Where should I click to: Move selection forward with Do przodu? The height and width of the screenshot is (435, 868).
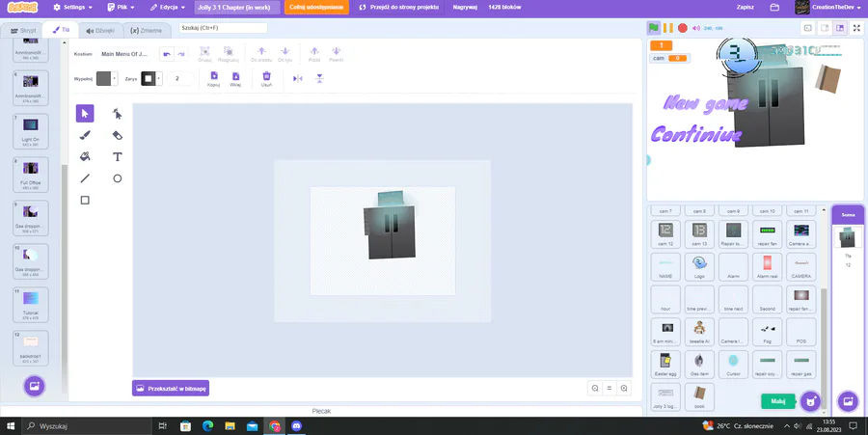pos(261,54)
